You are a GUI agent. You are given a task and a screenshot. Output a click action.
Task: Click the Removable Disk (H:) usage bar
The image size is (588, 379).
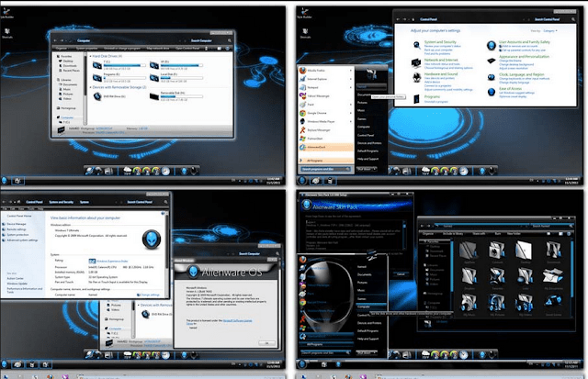(182, 96)
